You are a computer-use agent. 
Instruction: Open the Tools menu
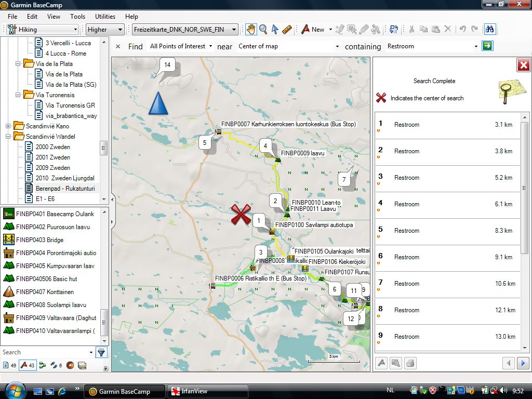point(77,17)
